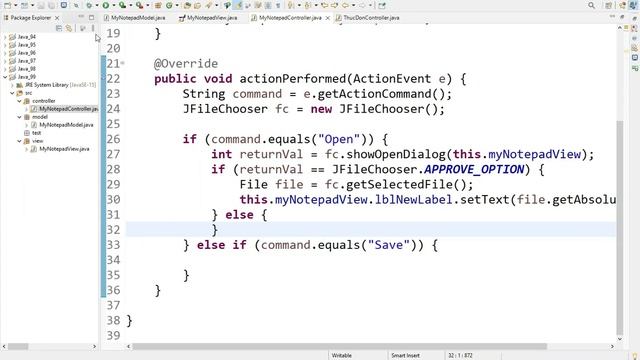Click the New Java Package icon
Image resolution: width=640 pixels, height=360 pixels.
(158, 5)
